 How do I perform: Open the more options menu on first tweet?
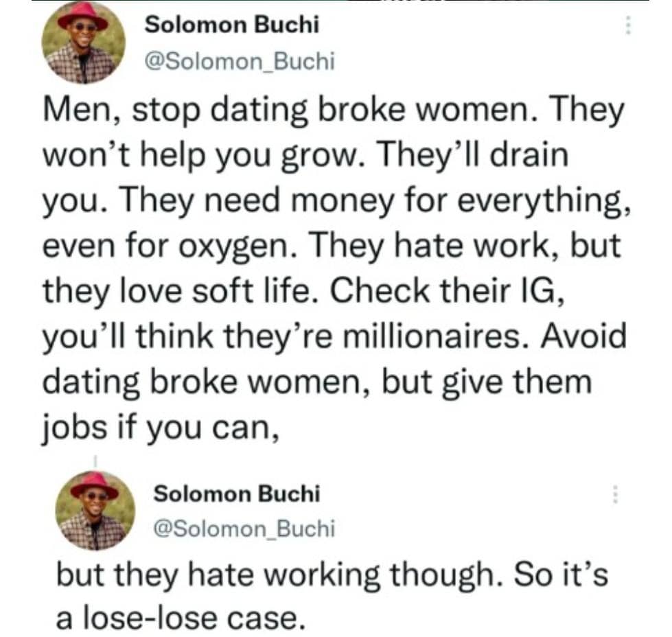(x=626, y=25)
